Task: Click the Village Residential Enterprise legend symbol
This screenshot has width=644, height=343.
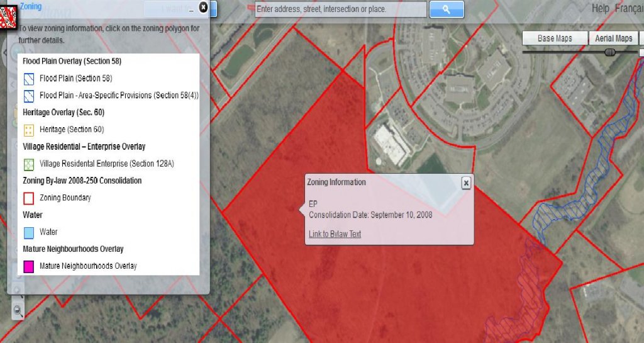Action: click(28, 164)
